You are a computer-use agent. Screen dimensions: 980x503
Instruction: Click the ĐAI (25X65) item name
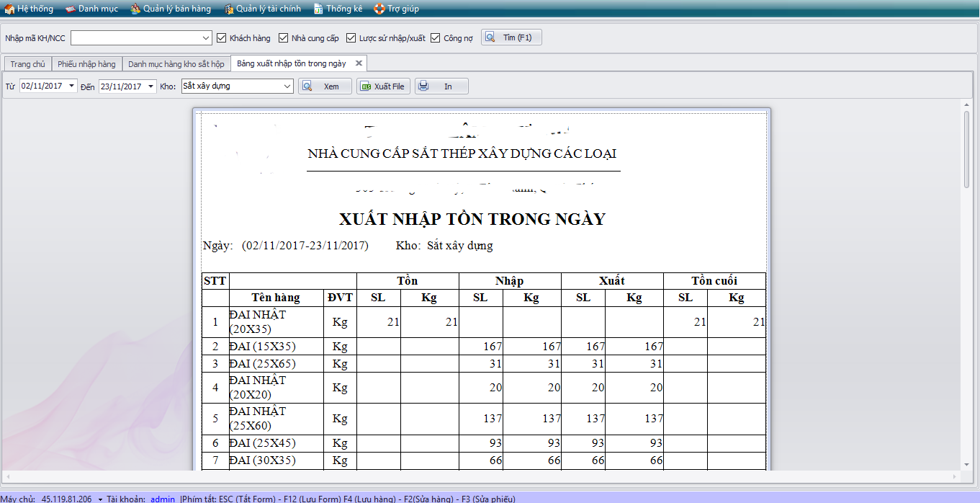click(x=263, y=364)
